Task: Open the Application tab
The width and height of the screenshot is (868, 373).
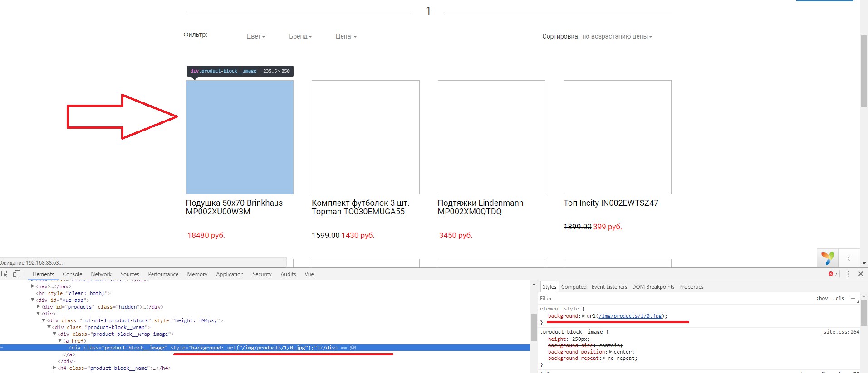Action: [x=230, y=274]
